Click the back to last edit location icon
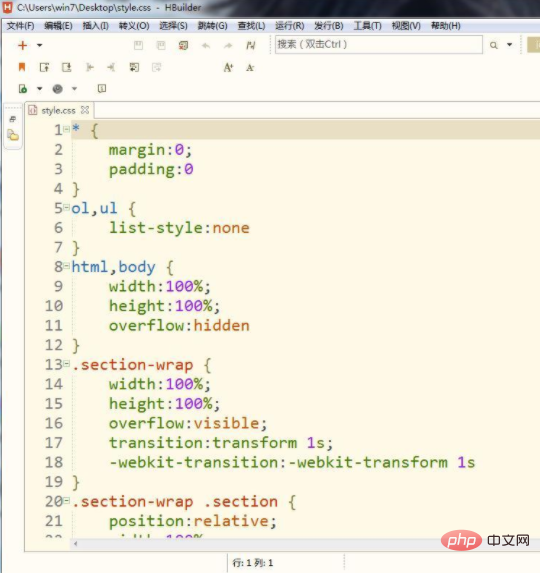The image size is (540, 573). (x=90, y=67)
